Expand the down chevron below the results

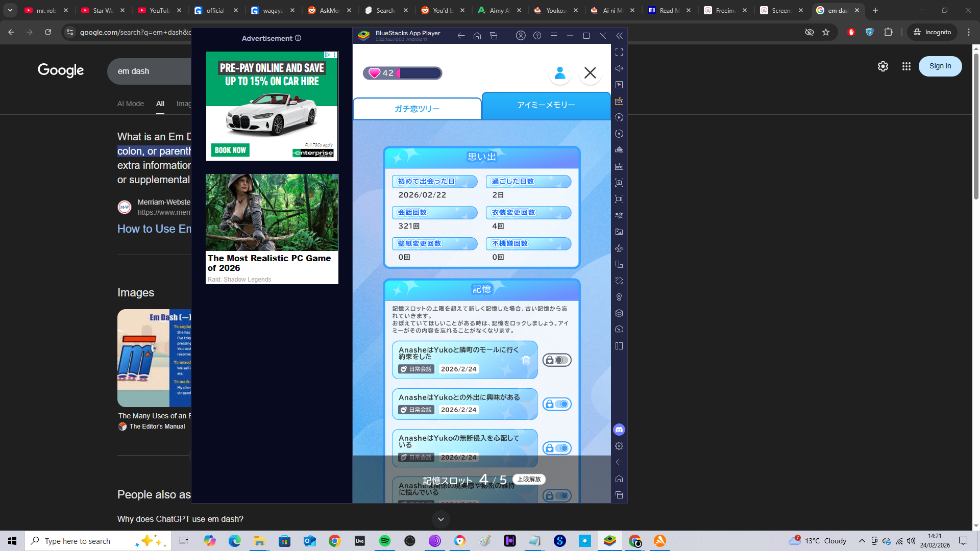(x=440, y=519)
